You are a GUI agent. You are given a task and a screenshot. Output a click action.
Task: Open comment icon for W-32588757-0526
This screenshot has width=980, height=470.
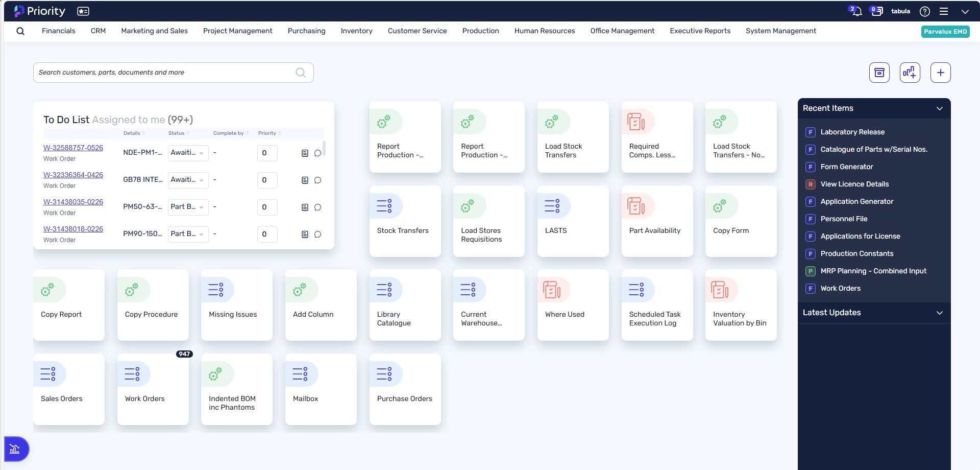pyautogui.click(x=317, y=153)
